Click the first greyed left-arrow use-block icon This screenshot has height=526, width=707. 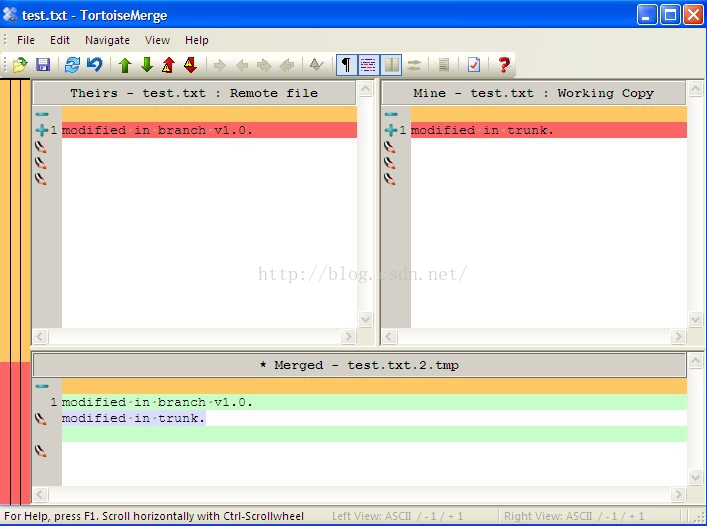(242, 65)
